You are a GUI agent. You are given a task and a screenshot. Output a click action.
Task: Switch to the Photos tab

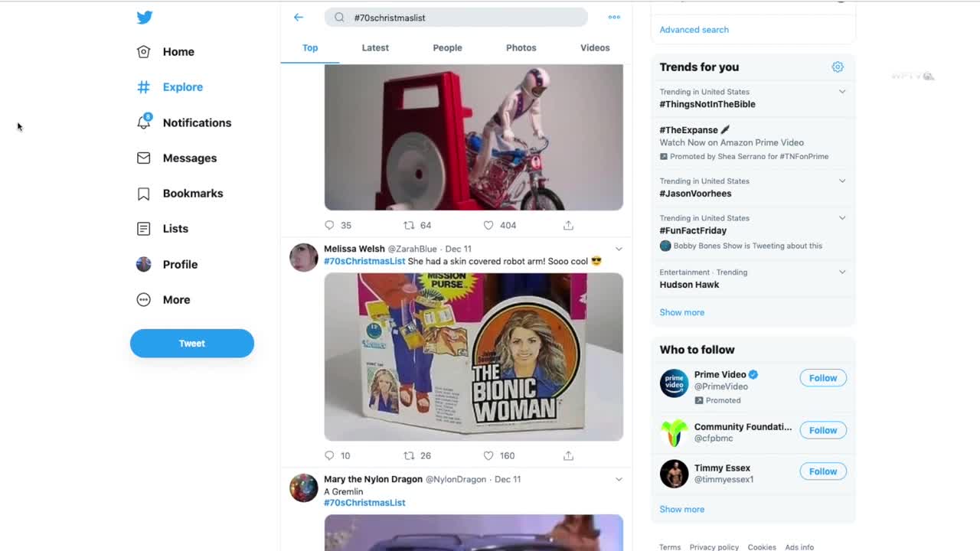[x=521, y=47]
